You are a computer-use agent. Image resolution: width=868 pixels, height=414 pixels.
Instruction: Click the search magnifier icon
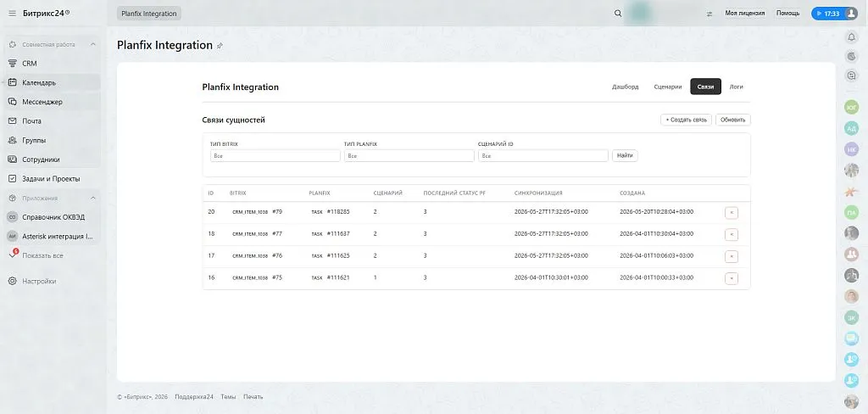pos(618,14)
